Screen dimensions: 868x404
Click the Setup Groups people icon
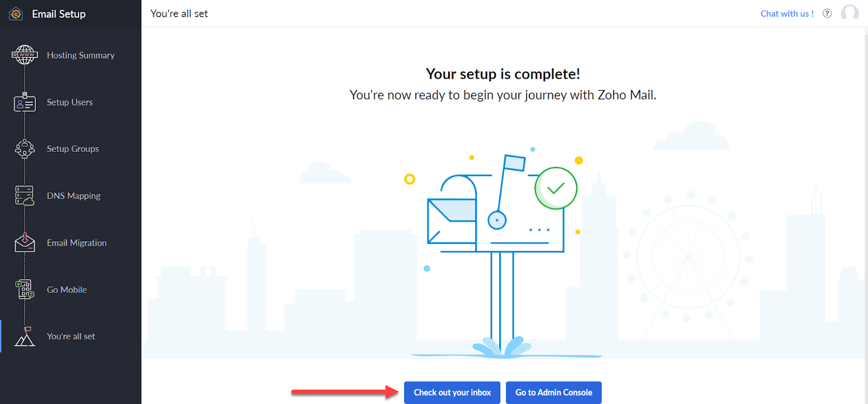[x=24, y=149]
